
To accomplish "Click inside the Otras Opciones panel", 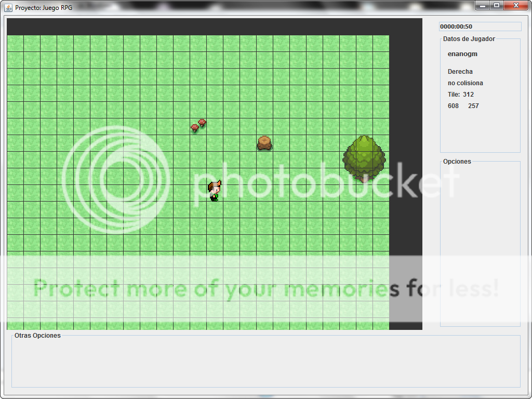I will pos(265,364).
